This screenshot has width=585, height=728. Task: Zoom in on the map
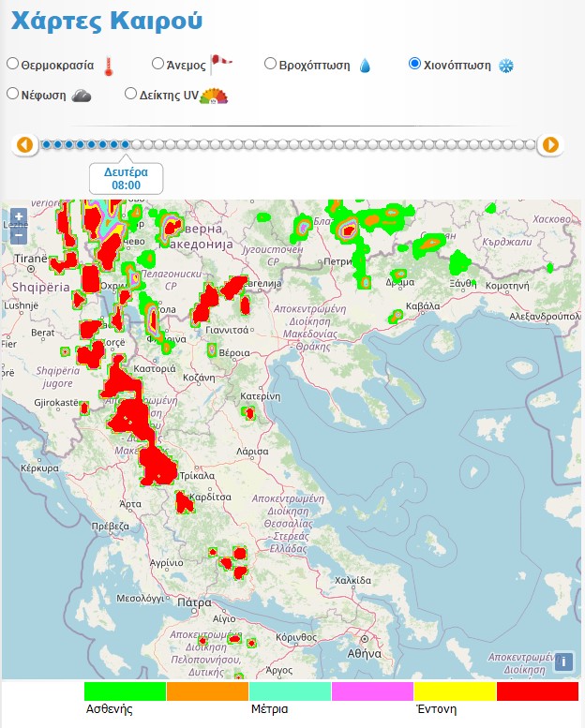19,216
